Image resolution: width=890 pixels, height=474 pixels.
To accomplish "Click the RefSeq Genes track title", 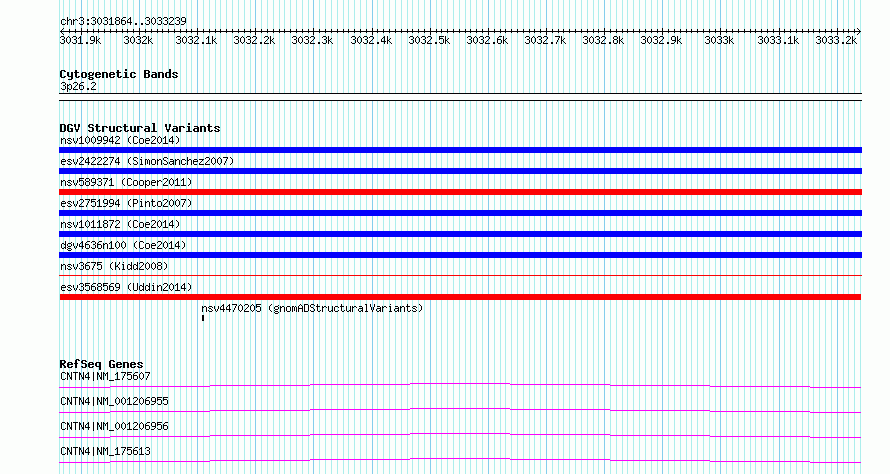I will point(102,364).
